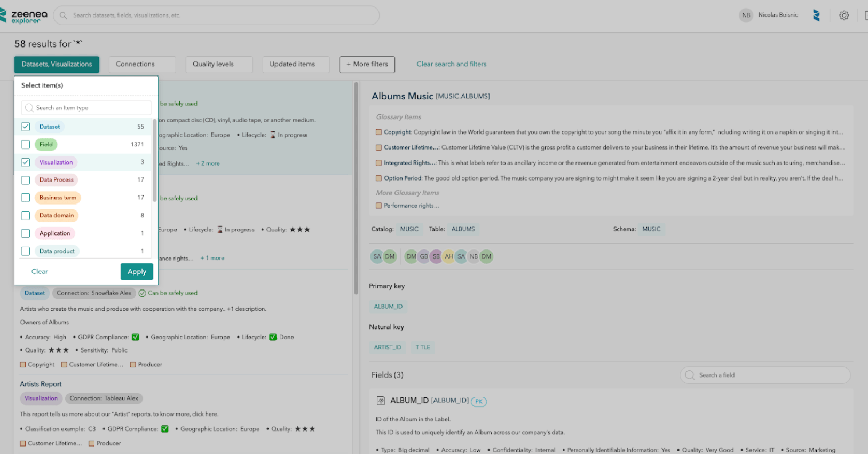Open the Connections filter dropdown
Screen dimensions: 868x454
coord(142,64)
